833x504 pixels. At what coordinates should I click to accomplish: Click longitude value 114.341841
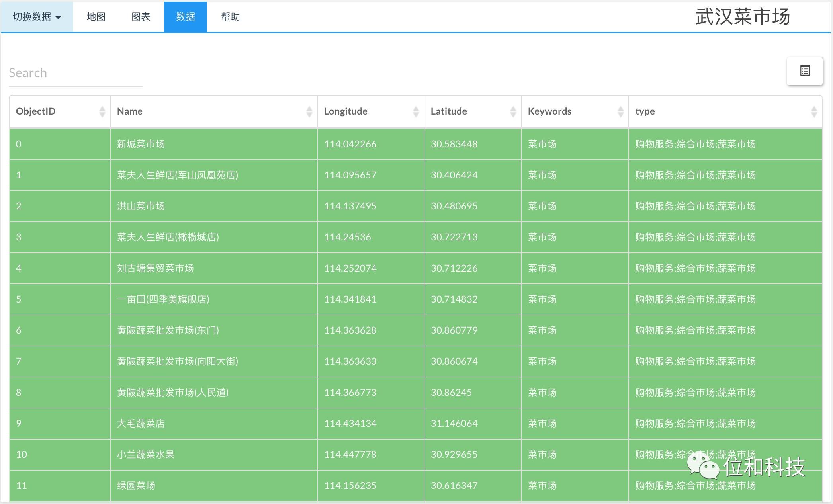click(x=350, y=299)
